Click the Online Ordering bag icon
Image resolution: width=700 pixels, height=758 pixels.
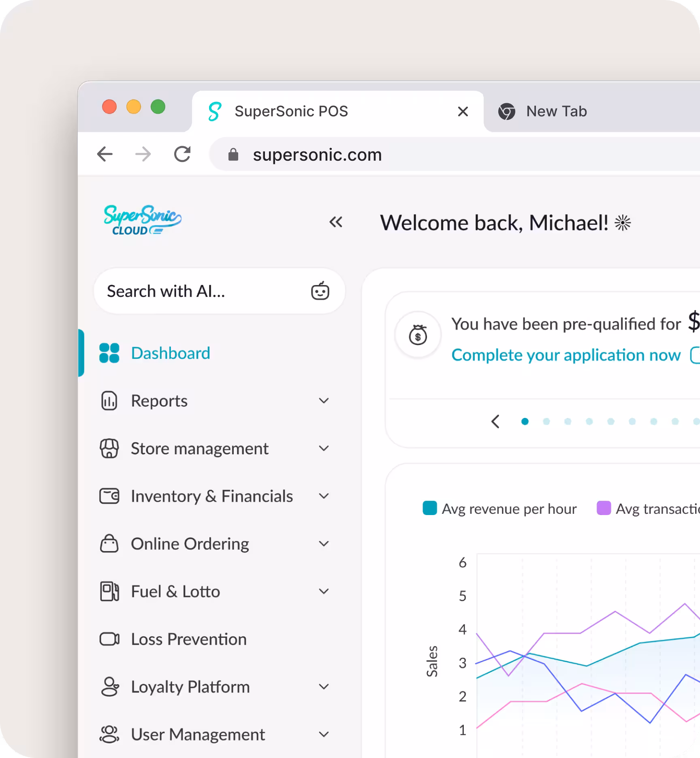109,544
